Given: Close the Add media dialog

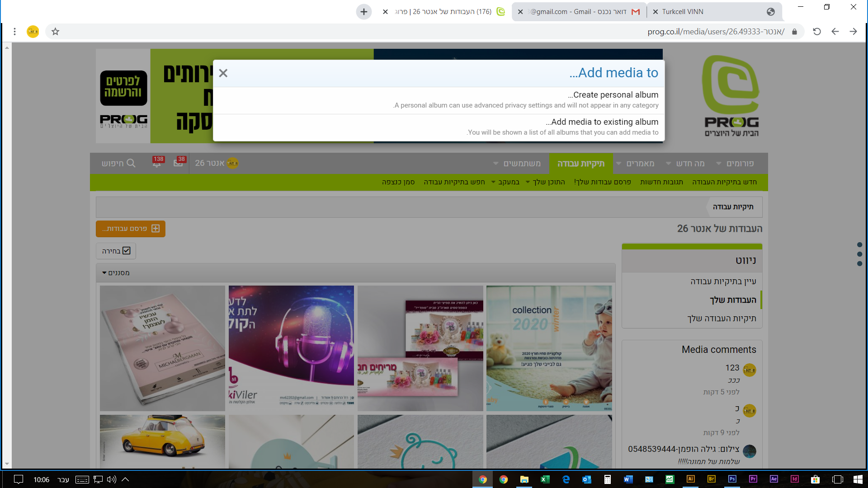Looking at the screenshot, I should click(223, 73).
